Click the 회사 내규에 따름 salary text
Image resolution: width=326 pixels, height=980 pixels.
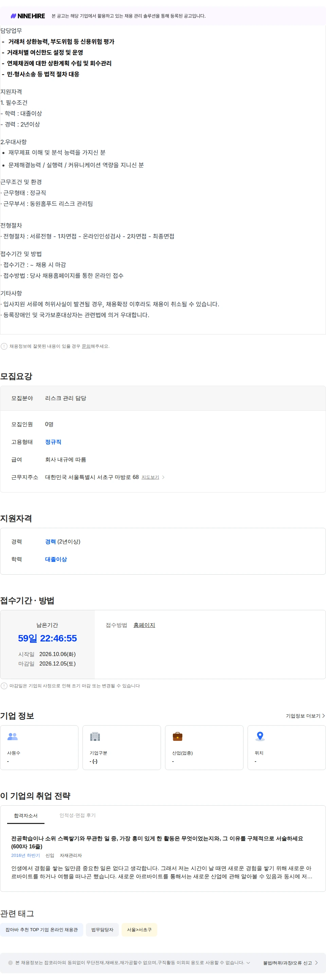66,459
